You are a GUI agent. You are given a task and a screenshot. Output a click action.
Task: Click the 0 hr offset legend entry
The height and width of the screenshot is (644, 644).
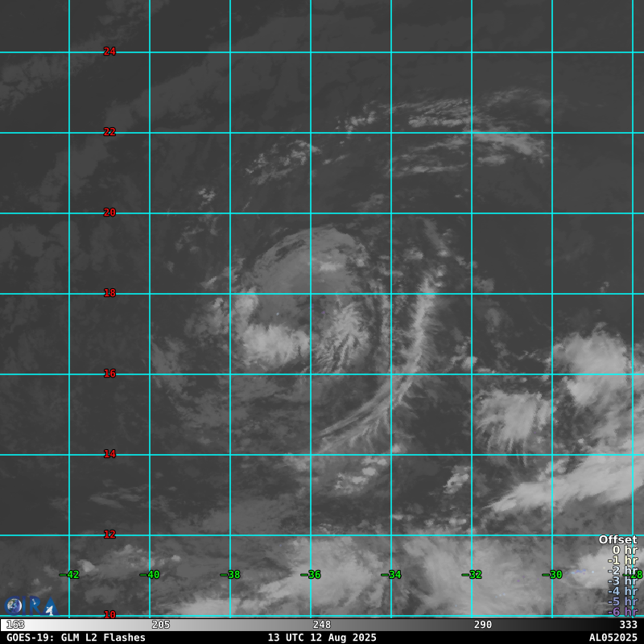[624, 551]
